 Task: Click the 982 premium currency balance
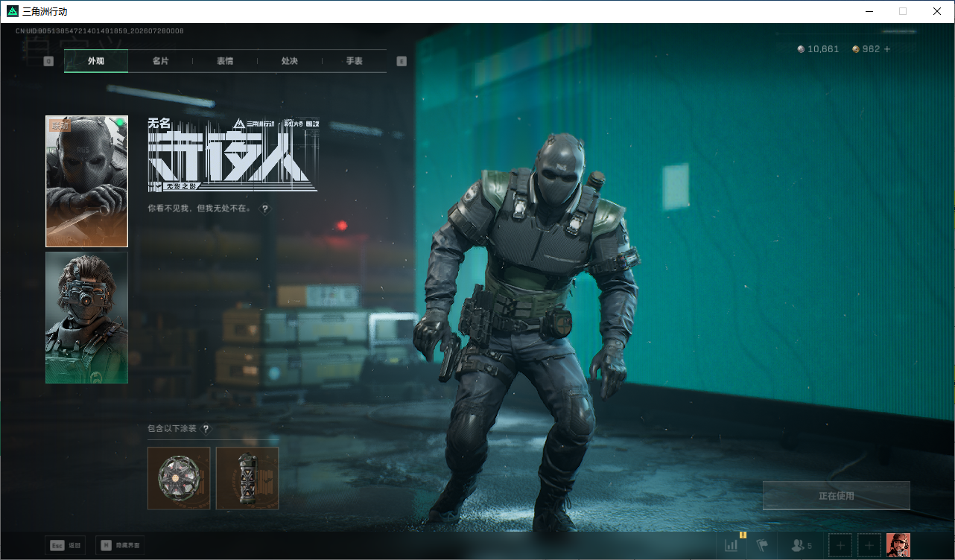pyautogui.click(x=866, y=49)
